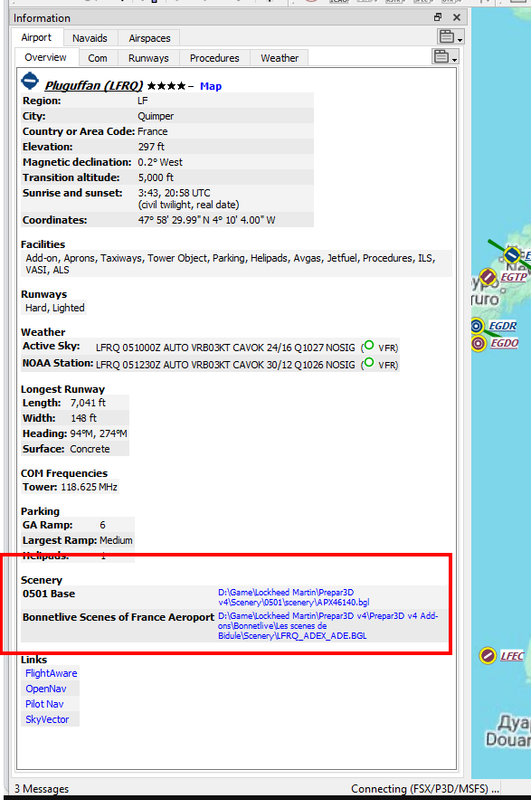The image size is (531, 800).
Task: Click the NOAA Station METAR text
Action: (225, 365)
